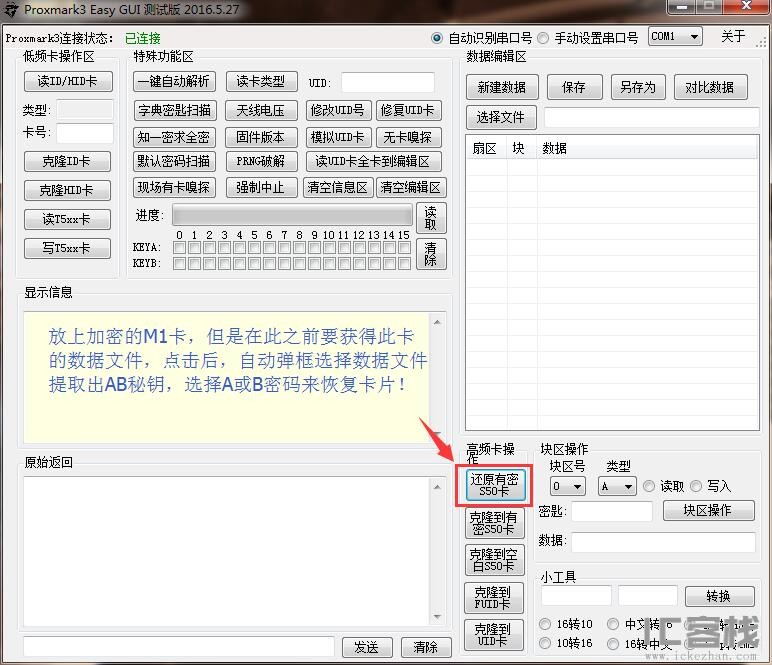The width and height of the screenshot is (772, 665).
Task: Open the 类型 dropdown showing A
Action: click(x=617, y=486)
